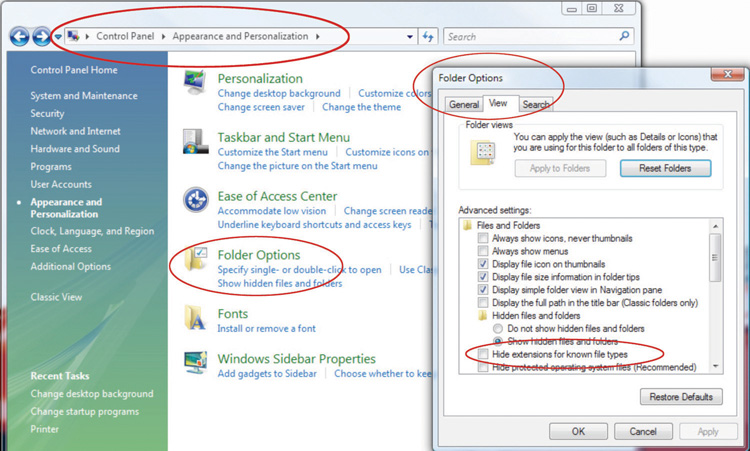Click OK in Folder Options dialog
This screenshot has width=750, height=451.
[x=578, y=431]
